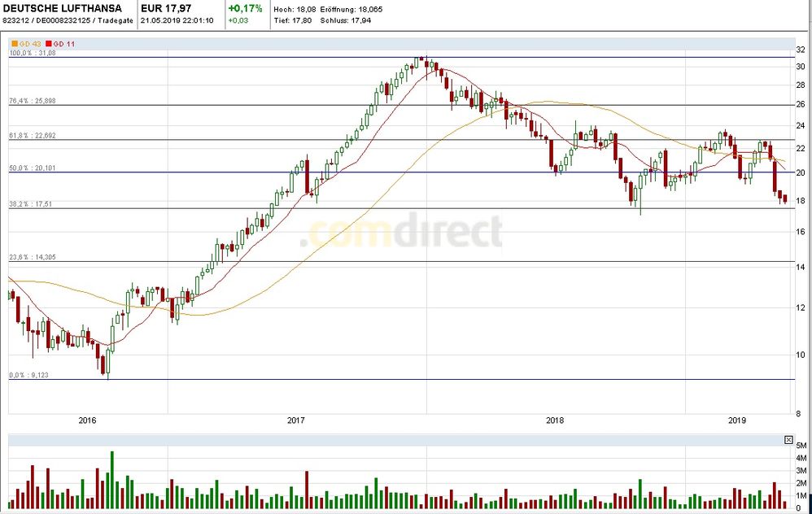Click the 1M volume axis label

(x=801, y=496)
